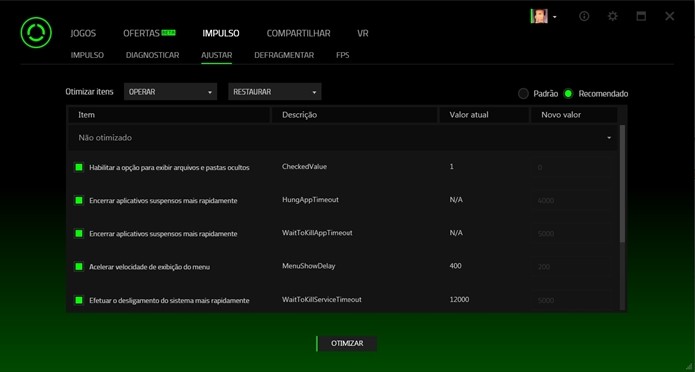Click the Razer Cortex green logo
The image size is (695, 372).
36,32
